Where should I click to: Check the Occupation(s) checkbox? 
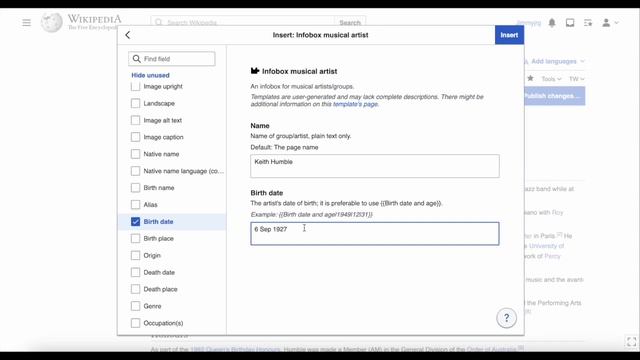pos(136,323)
